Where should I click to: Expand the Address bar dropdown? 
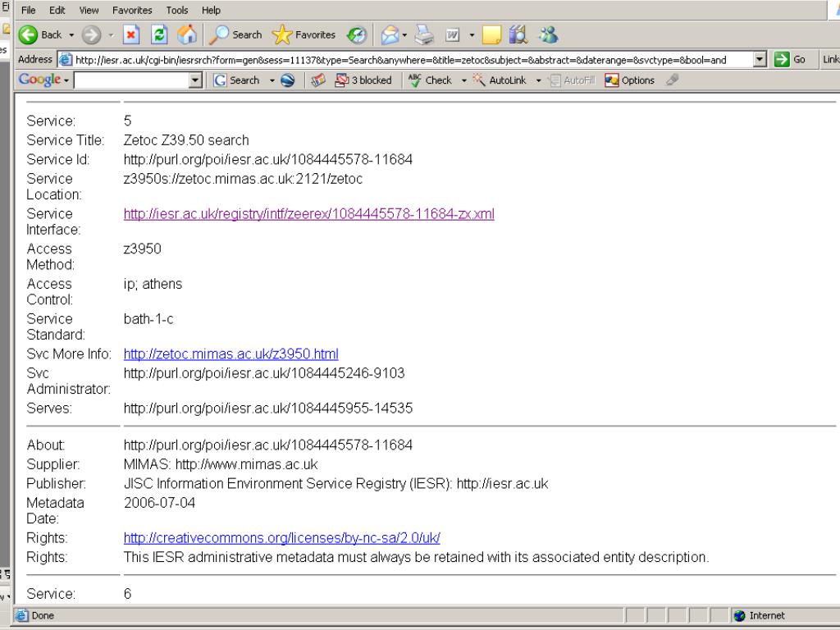(760, 59)
